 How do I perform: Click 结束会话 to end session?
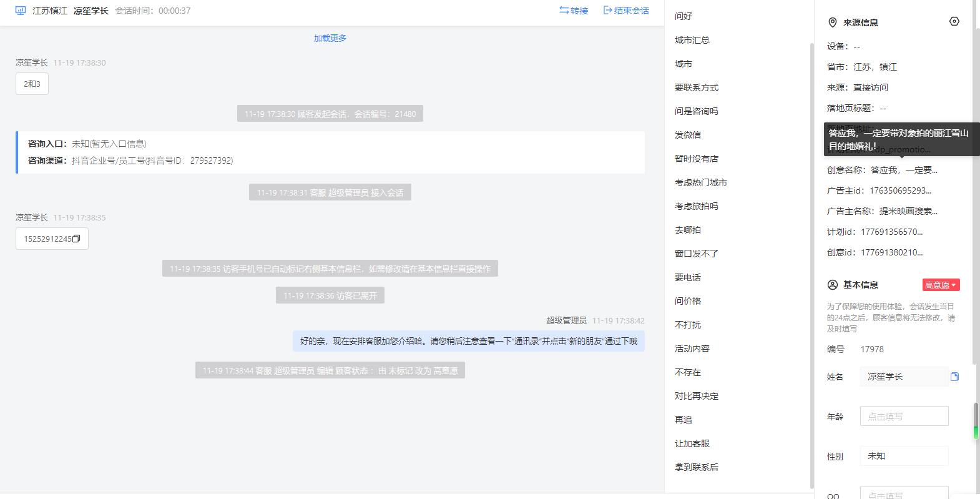[626, 11]
